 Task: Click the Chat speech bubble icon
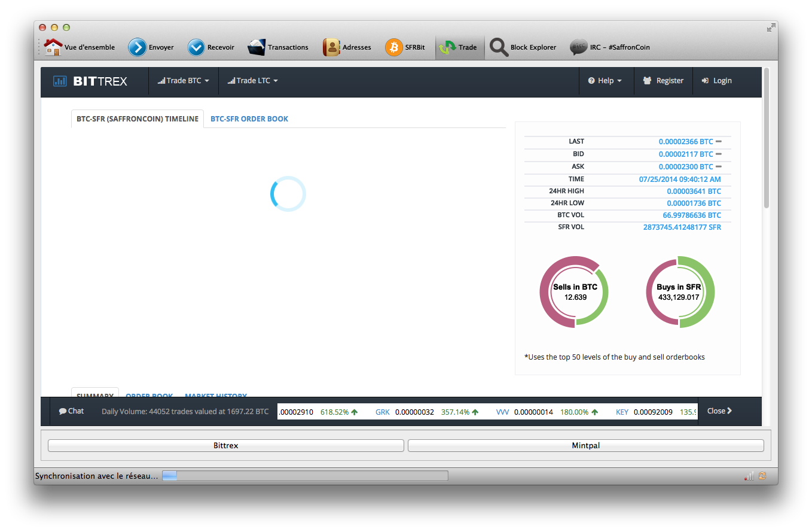tap(62, 411)
